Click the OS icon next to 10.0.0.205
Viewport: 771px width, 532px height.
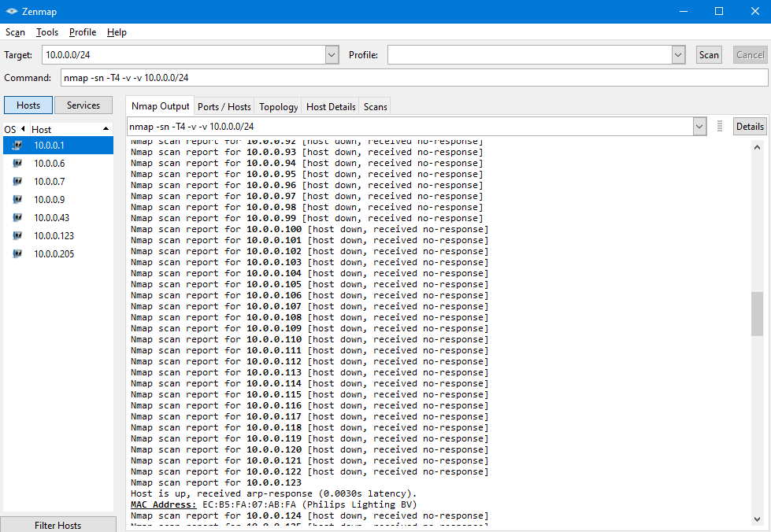(17, 254)
